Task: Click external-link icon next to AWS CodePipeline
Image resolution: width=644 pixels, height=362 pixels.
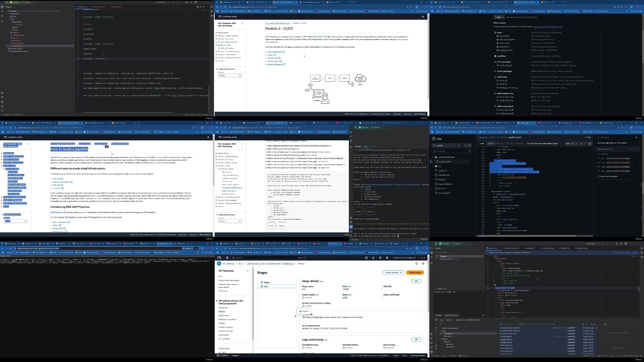Action: pos(284,52)
